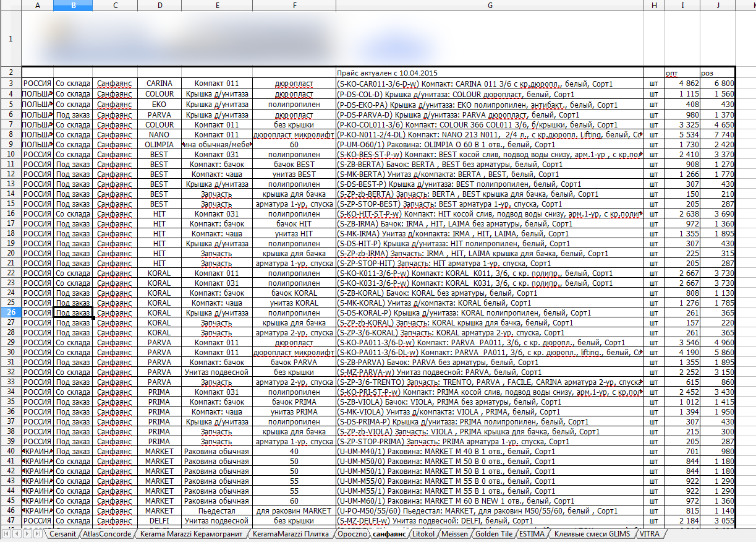Click the роз price header cell
Screen dimensions: 756x542
(717, 72)
